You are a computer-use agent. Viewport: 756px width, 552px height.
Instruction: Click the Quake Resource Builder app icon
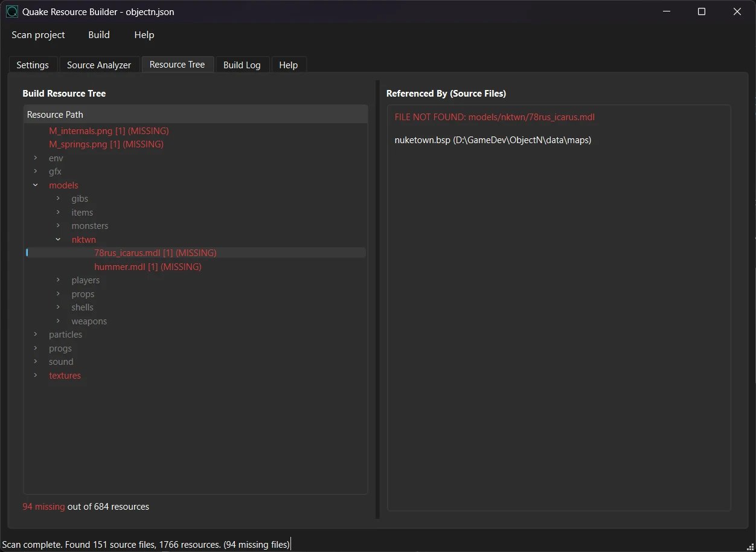tap(12, 11)
